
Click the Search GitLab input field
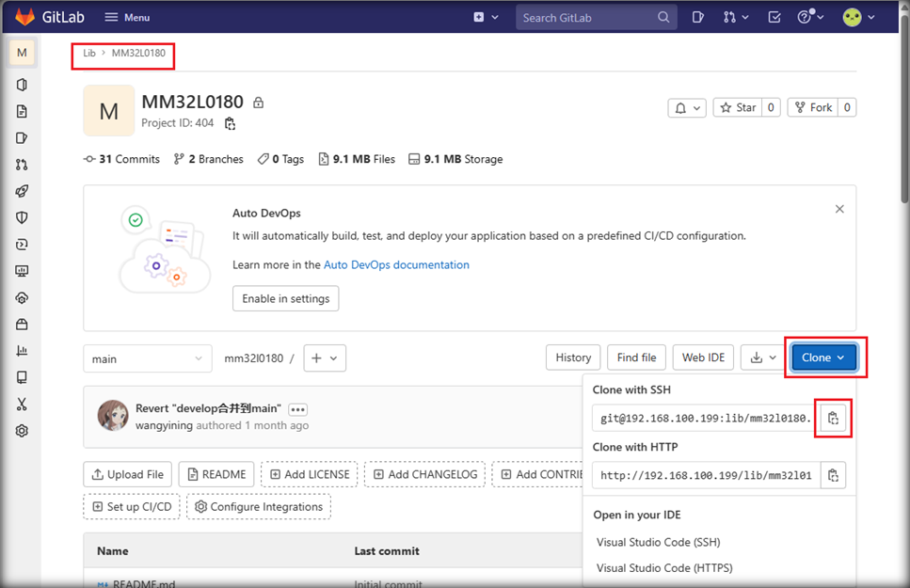(x=596, y=17)
